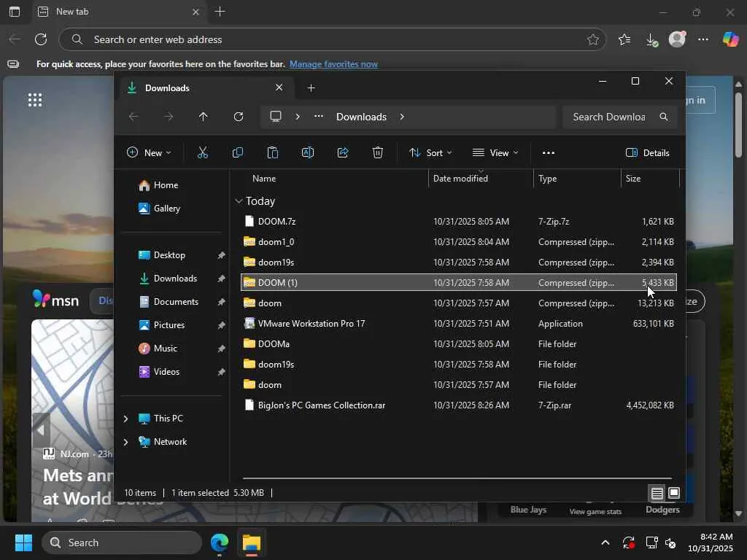Click the Edge page vertical scrollbar thumb
The height and width of the screenshot is (560, 747).
tap(738, 125)
